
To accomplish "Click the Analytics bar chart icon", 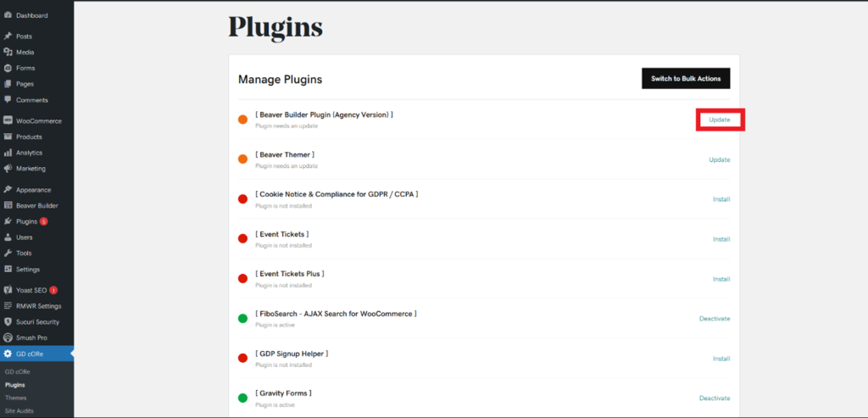I will coord(8,153).
